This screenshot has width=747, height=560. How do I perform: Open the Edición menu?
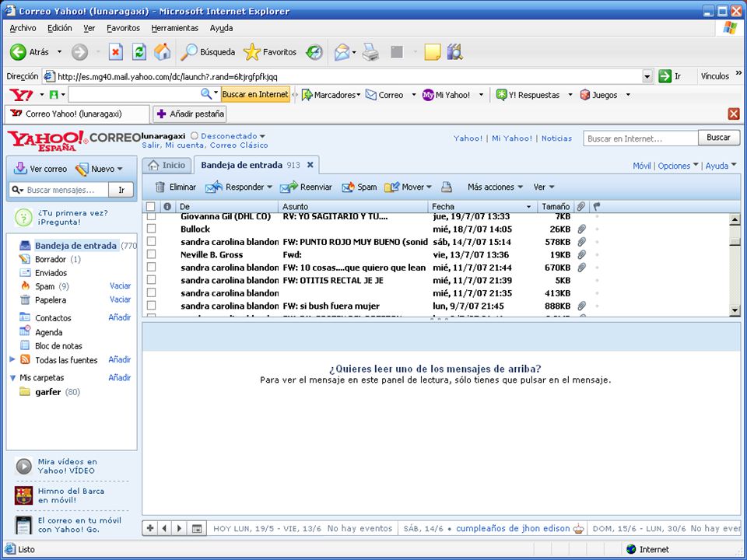pyautogui.click(x=60, y=28)
